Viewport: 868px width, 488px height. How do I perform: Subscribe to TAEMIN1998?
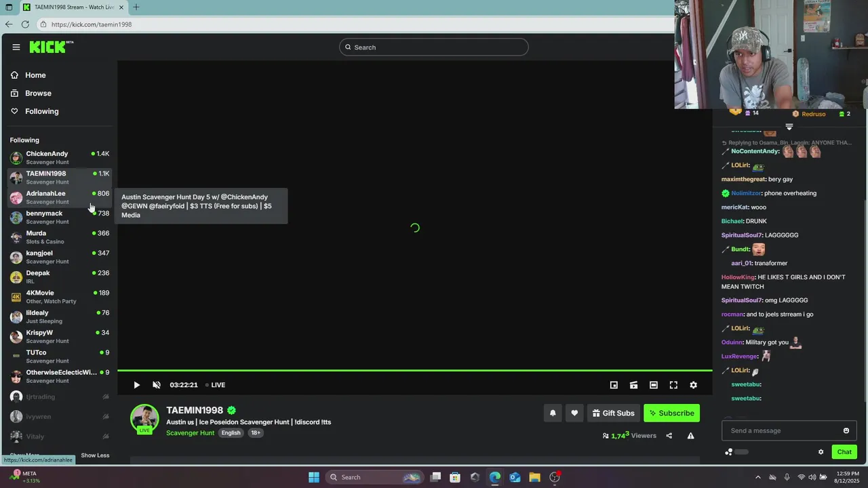point(671,413)
